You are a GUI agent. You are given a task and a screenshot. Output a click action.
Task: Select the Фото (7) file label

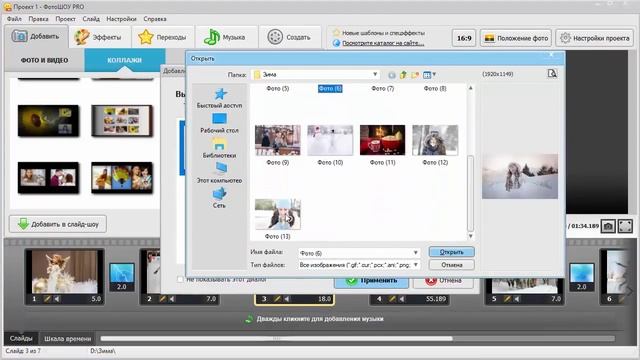382,89
